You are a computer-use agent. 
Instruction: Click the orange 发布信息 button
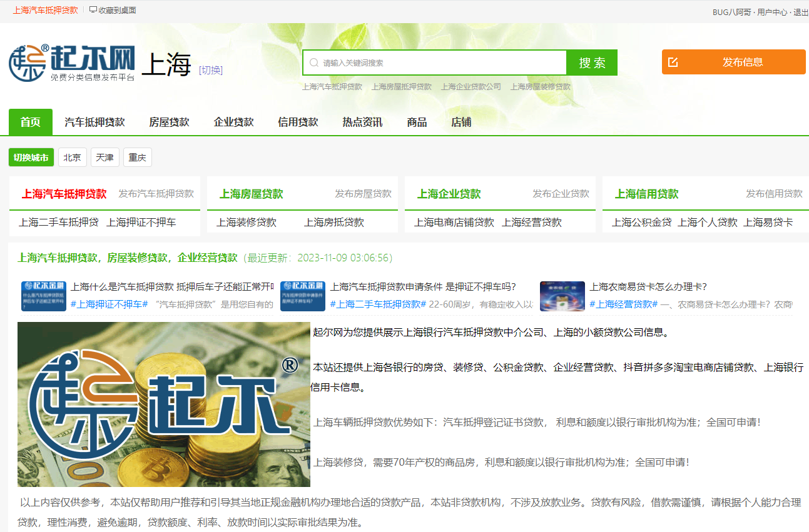point(733,62)
